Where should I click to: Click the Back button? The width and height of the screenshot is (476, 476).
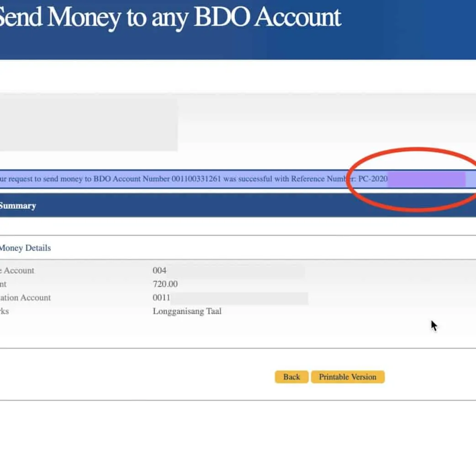coord(291,377)
